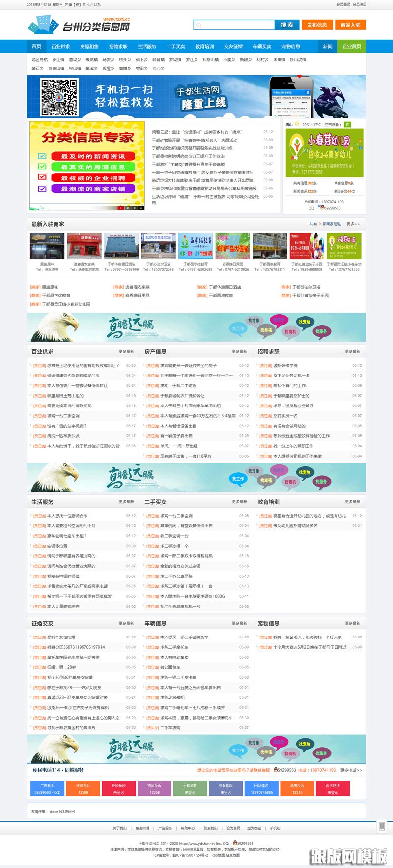This screenshot has height=868, width=393.
Task: Select 房屋租售 in the navigation bar
Action: (x=89, y=46)
